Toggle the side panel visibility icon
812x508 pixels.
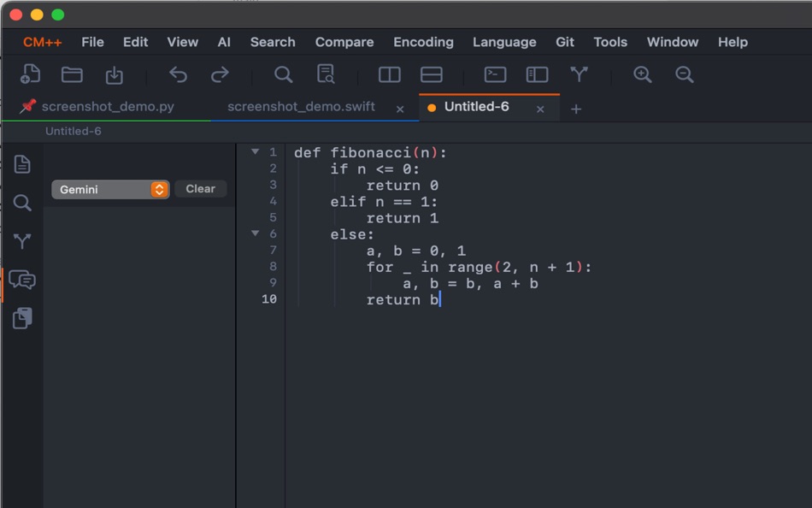coord(537,74)
